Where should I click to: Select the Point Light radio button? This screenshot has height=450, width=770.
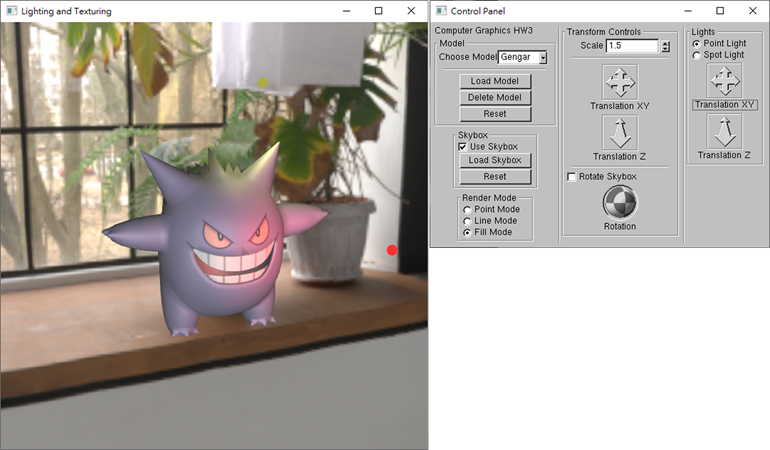coord(697,44)
